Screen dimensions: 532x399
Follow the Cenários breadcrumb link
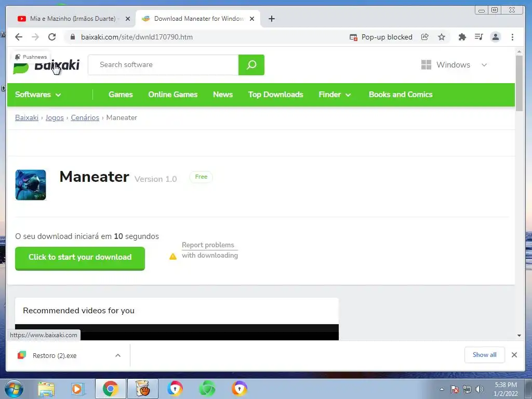[x=85, y=118]
